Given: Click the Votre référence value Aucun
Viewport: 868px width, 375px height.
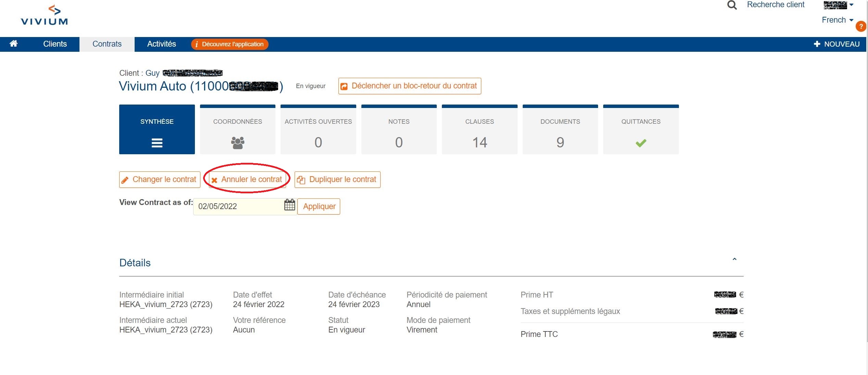Looking at the screenshot, I should click(x=244, y=330).
